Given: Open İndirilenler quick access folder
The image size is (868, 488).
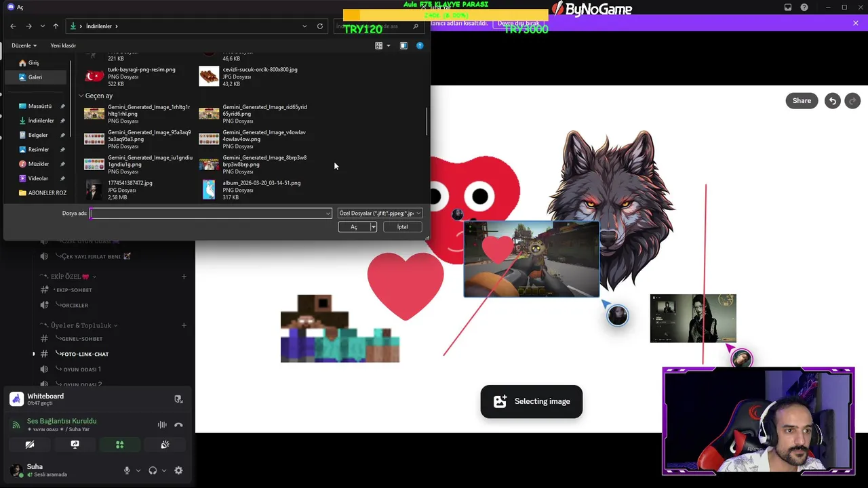Looking at the screenshot, I should click(x=41, y=121).
